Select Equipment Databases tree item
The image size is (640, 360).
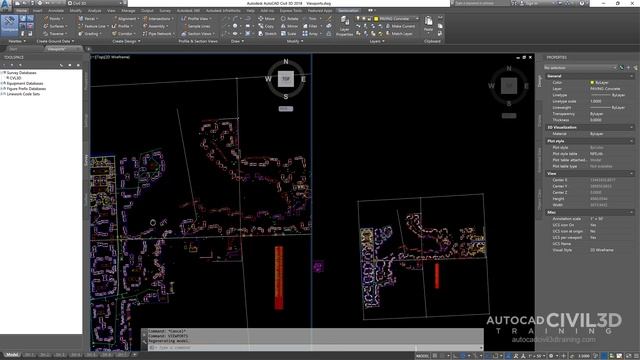pyautogui.click(x=24, y=83)
